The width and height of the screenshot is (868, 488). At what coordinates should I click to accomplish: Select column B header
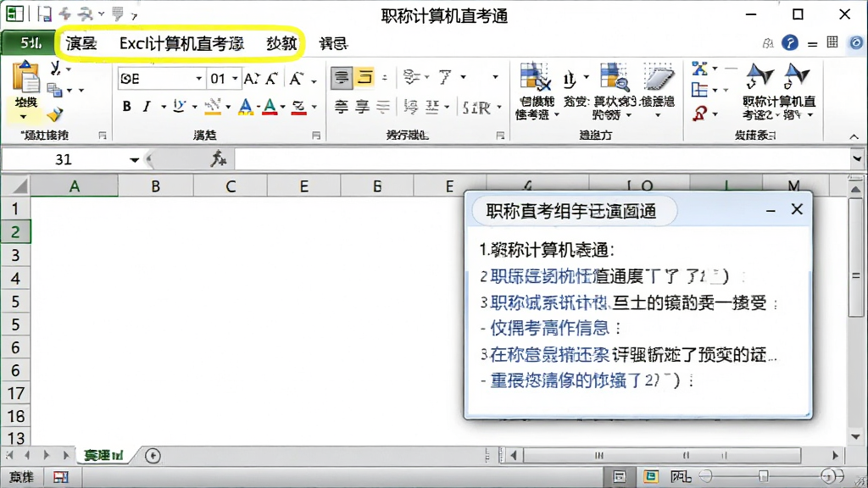(156, 186)
